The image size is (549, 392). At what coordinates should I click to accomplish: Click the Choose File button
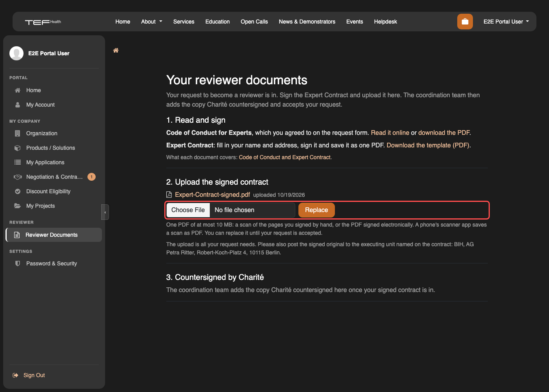[188, 210]
